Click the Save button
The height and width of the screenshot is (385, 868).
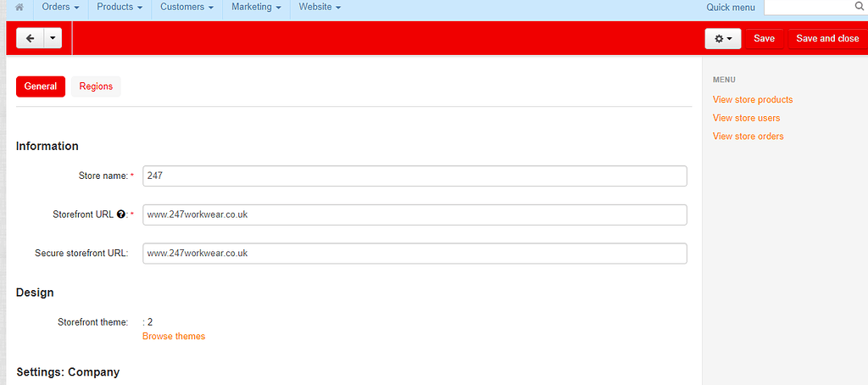pos(764,39)
